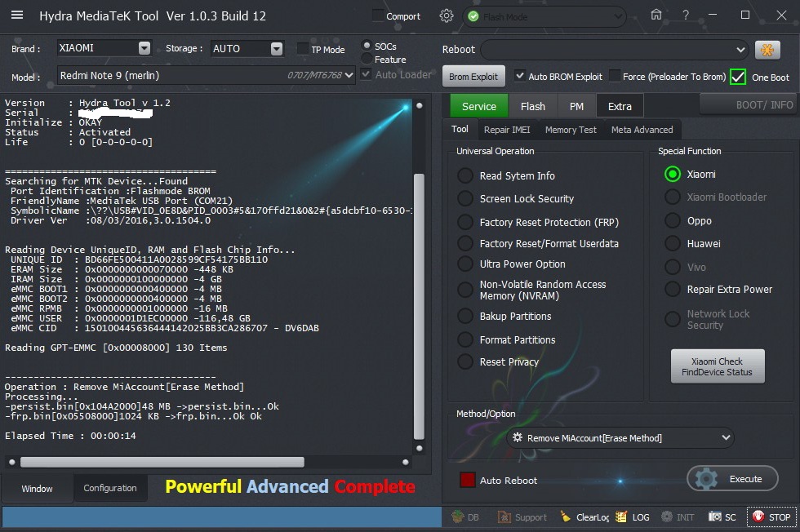
Task: Click the home icon in title bar
Action: (656, 15)
